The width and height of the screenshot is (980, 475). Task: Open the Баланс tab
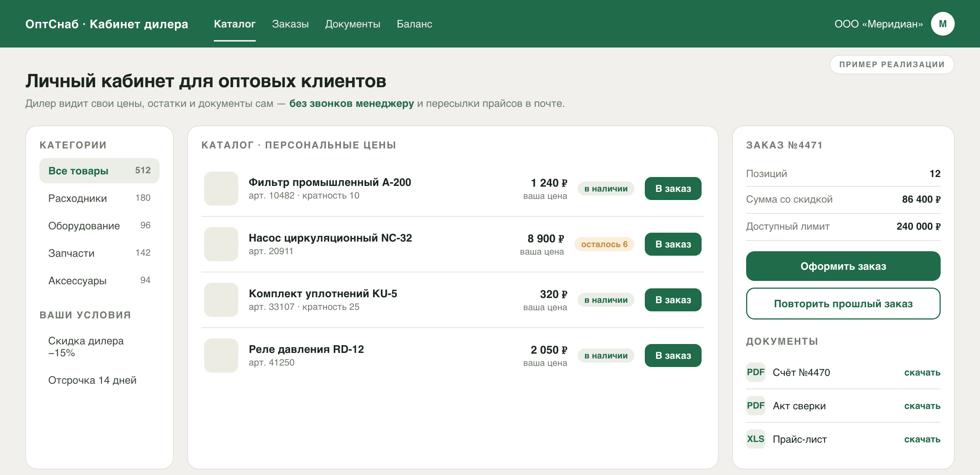coord(414,24)
